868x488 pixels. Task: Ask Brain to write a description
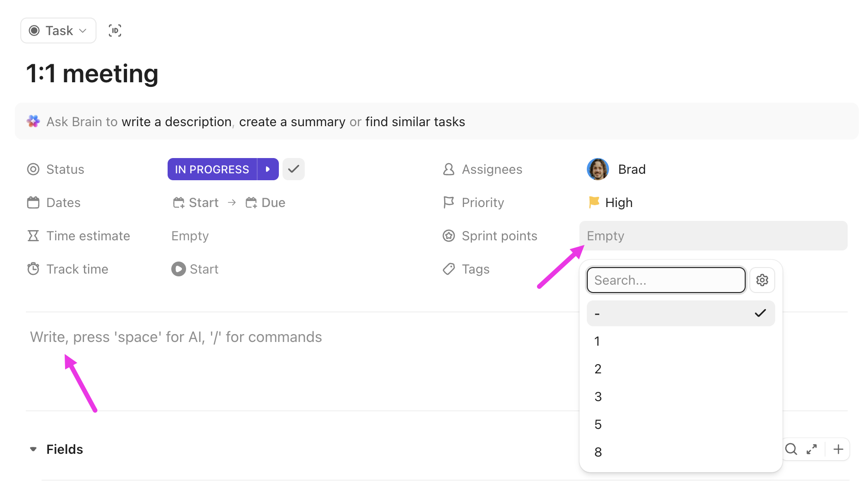pos(176,121)
